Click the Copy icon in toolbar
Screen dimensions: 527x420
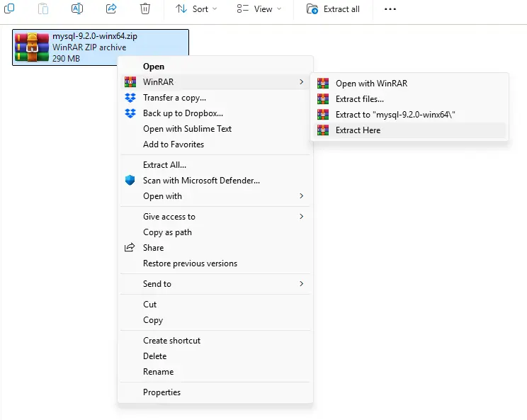tap(9, 8)
